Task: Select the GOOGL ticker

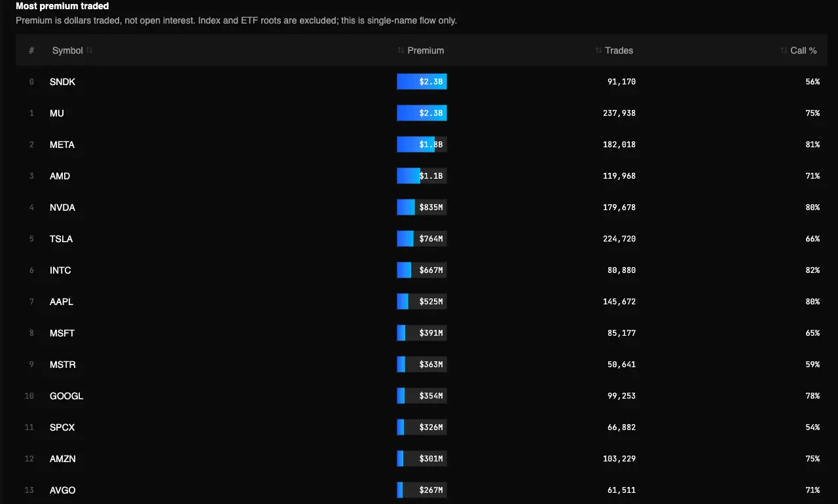Action: click(x=67, y=396)
